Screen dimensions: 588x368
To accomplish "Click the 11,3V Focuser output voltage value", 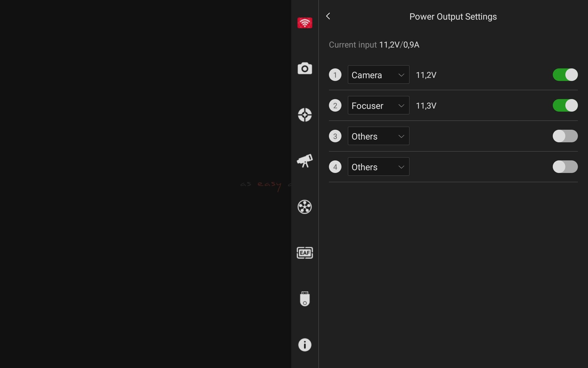I will tap(426, 106).
